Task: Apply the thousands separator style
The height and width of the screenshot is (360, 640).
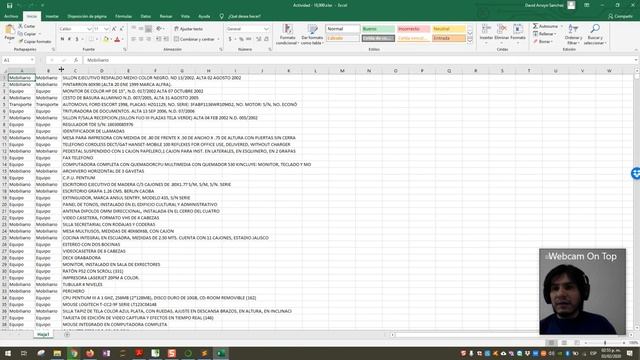Action: pos(249,39)
